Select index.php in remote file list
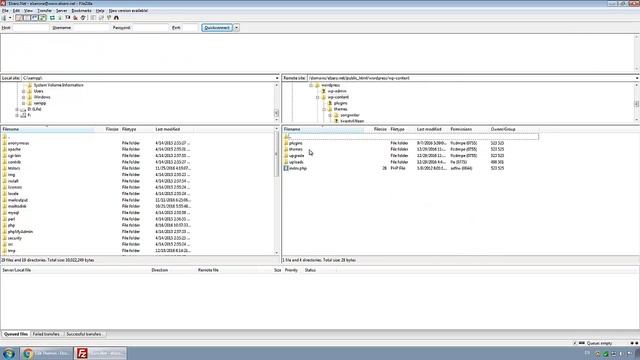Image resolution: width=640 pixels, height=360 pixels. click(298, 168)
